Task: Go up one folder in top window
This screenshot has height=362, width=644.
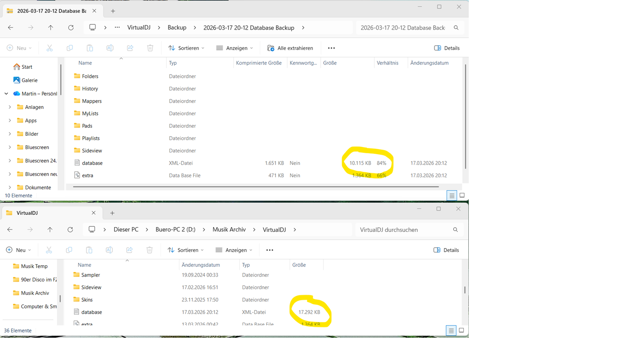Action: click(x=51, y=28)
